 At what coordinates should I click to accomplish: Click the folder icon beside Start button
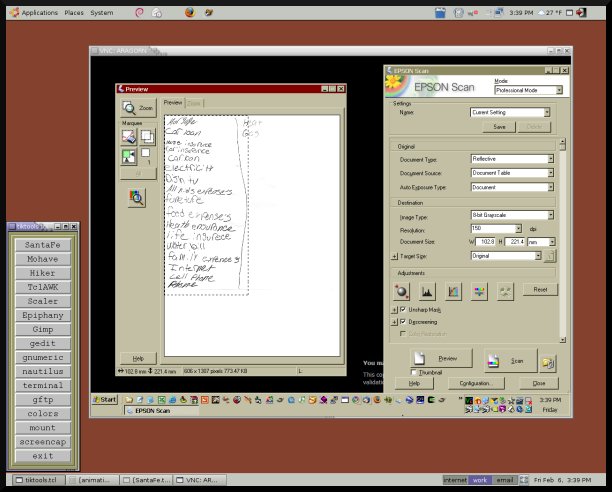(x=129, y=400)
